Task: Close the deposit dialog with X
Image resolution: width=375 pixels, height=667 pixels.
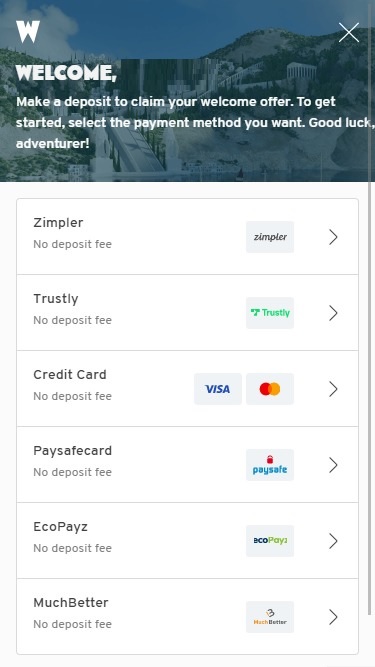Action: click(349, 33)
